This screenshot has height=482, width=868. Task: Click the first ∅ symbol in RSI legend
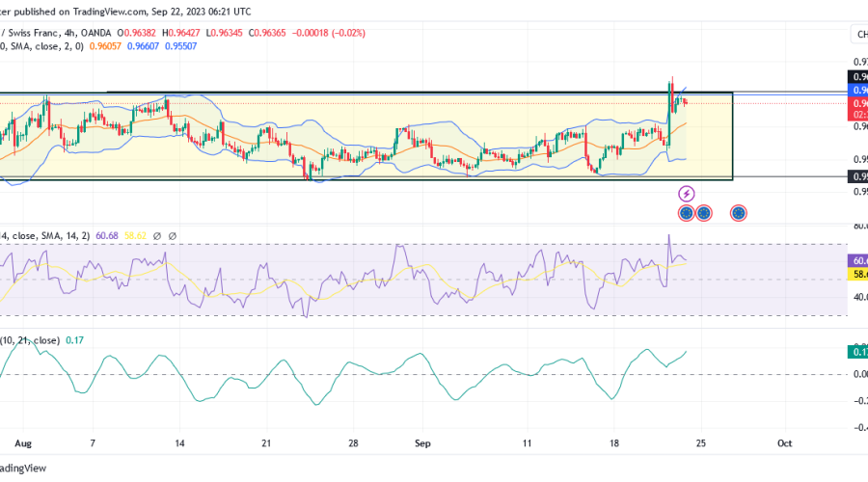pyautogui.click(x=156, y=236)
